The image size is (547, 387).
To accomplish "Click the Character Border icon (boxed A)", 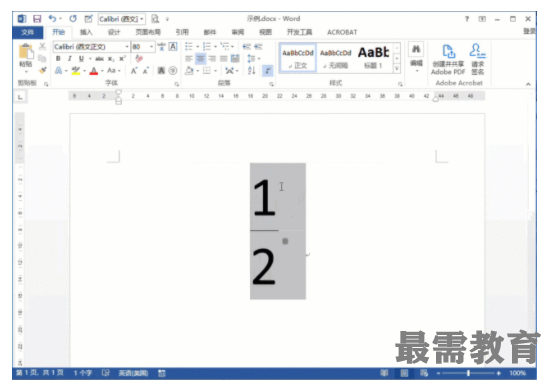I will [173, 46].
